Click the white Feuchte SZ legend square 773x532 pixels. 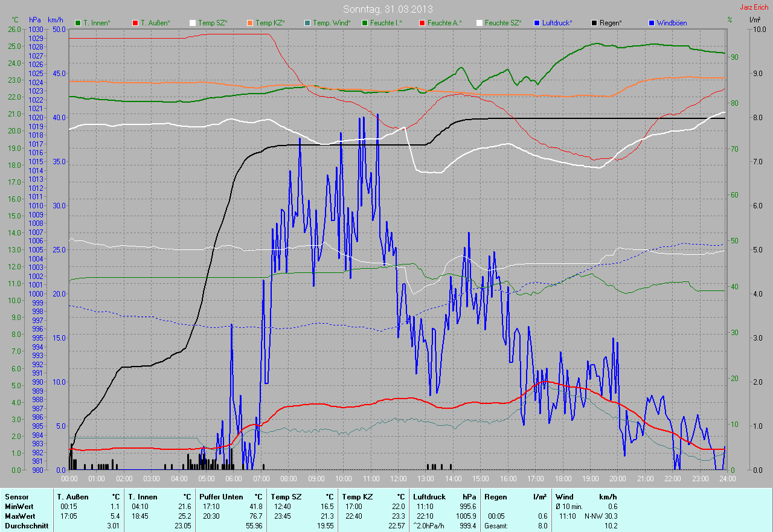tap(479, 23)
